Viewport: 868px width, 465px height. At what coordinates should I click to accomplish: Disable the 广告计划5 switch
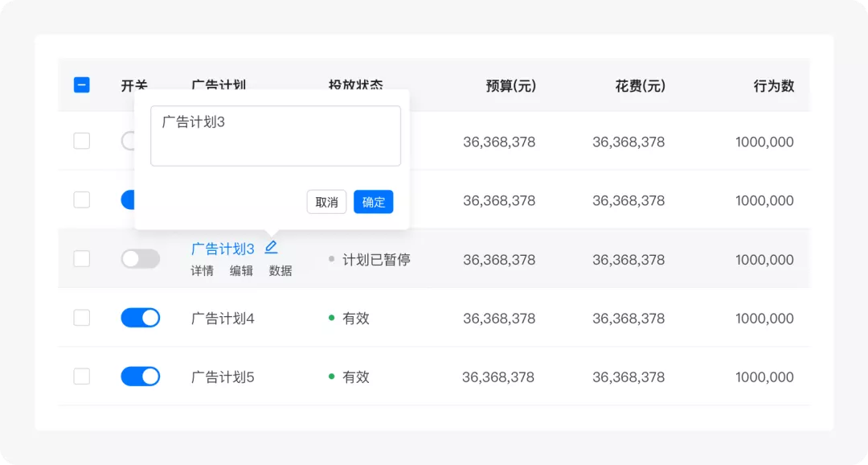coord(141,377)
